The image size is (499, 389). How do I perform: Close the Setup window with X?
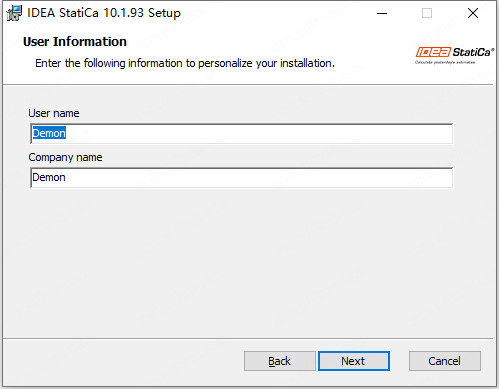pyautogui.click(x=473, y=13)
